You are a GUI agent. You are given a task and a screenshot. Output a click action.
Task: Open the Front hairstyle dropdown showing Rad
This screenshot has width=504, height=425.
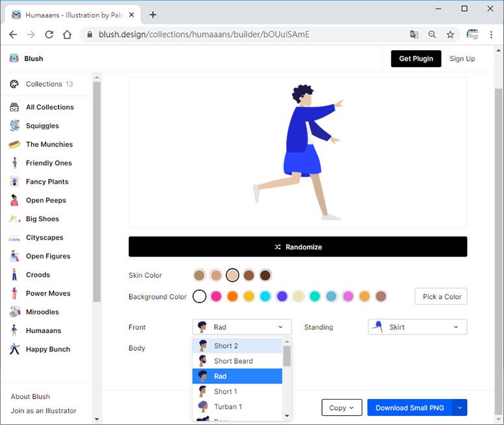[x=242, y=327]
